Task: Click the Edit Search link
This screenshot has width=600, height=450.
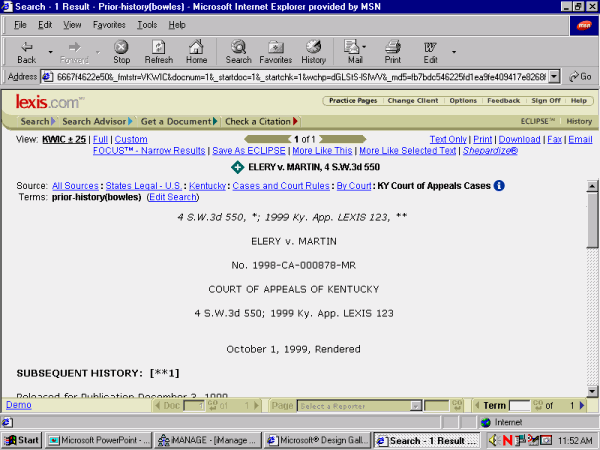Action: tap(173, 197)
